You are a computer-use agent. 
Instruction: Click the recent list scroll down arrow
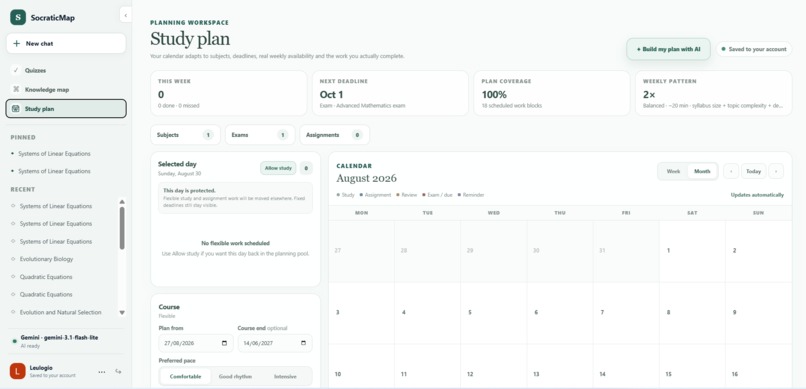click(x=122, y=312)
